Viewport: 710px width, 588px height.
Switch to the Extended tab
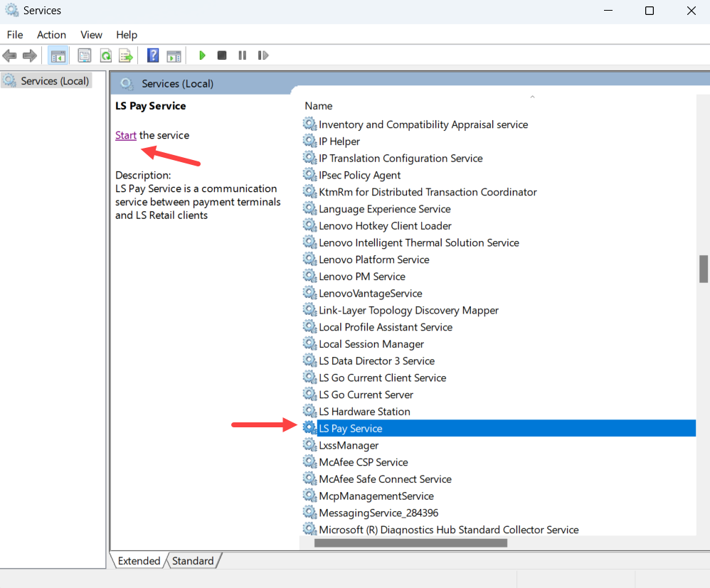[139, 561]
